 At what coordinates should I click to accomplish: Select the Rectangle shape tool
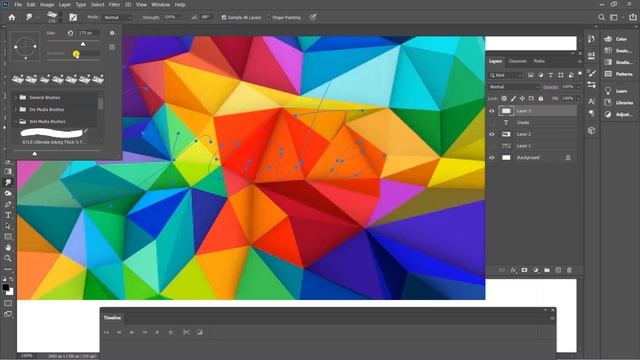(x=8, y=237)
